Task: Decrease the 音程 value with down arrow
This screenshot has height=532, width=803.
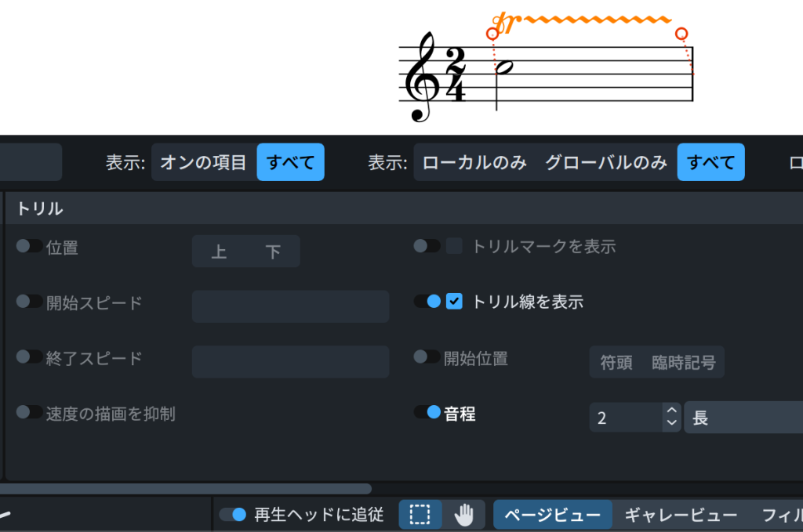Action: 670,424
